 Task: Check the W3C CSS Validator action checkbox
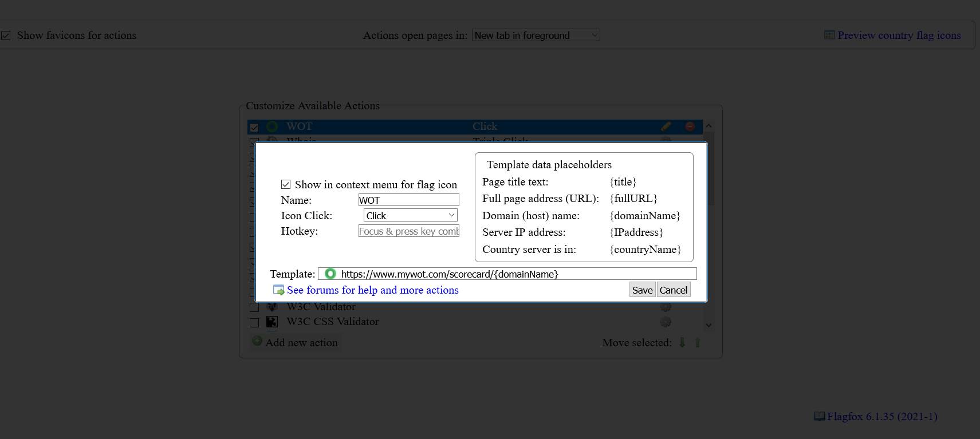(x=254, y=322)
